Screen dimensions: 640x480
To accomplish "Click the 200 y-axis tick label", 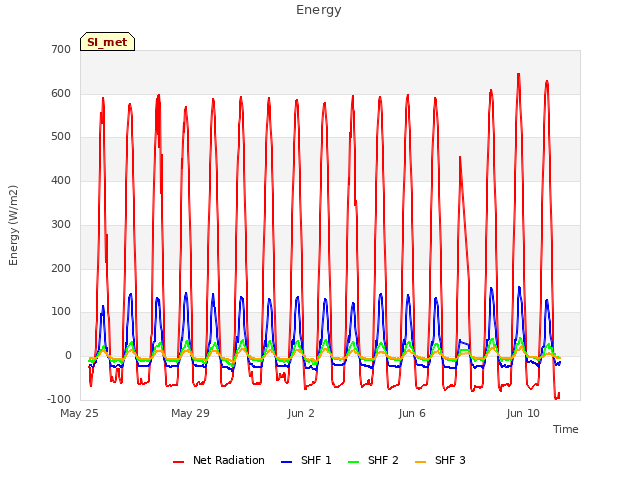I will point(61,268).
